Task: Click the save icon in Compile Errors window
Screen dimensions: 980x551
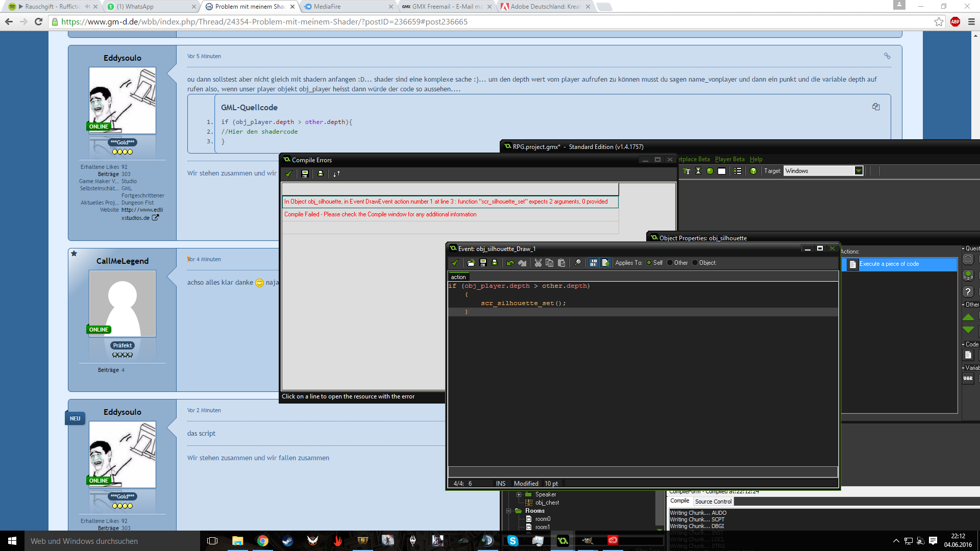Action: pyautogui.click(x=305, y=174)
